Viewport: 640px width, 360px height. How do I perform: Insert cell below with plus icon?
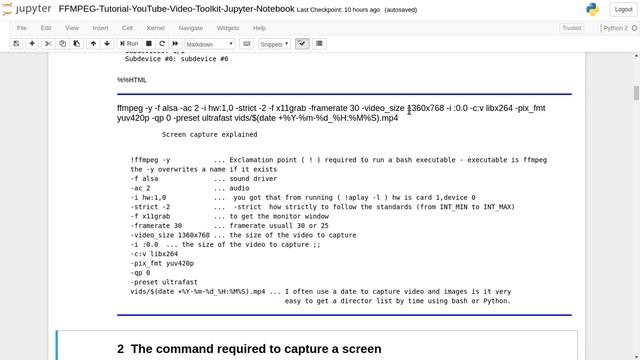(32, 44)
